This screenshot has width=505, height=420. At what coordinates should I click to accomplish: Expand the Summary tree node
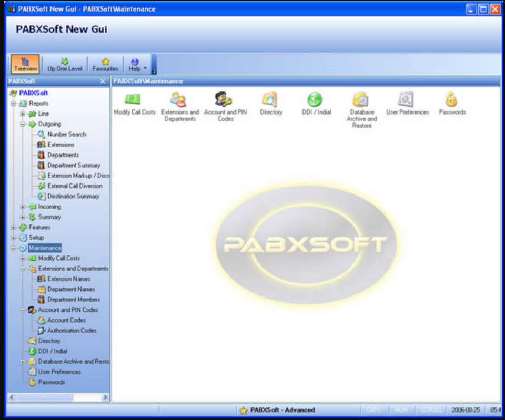23,217
